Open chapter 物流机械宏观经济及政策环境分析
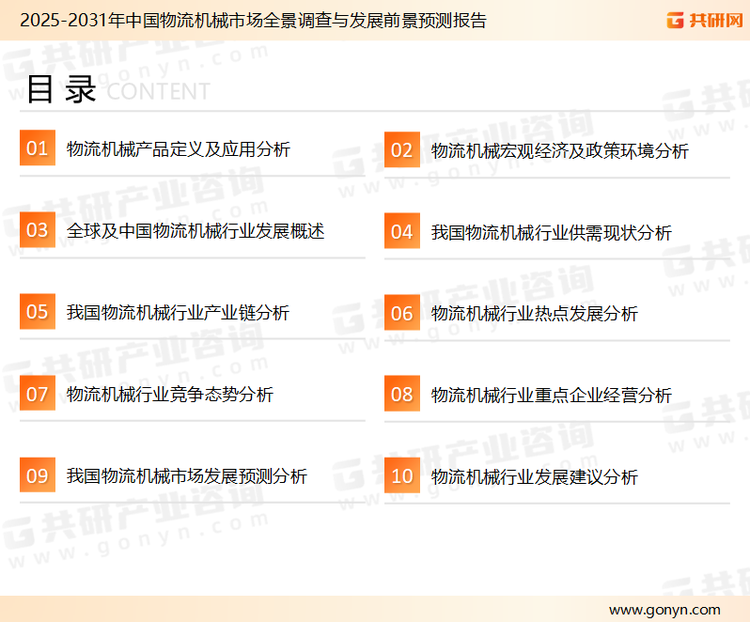 pyautogui.click(x=560, y=151)
